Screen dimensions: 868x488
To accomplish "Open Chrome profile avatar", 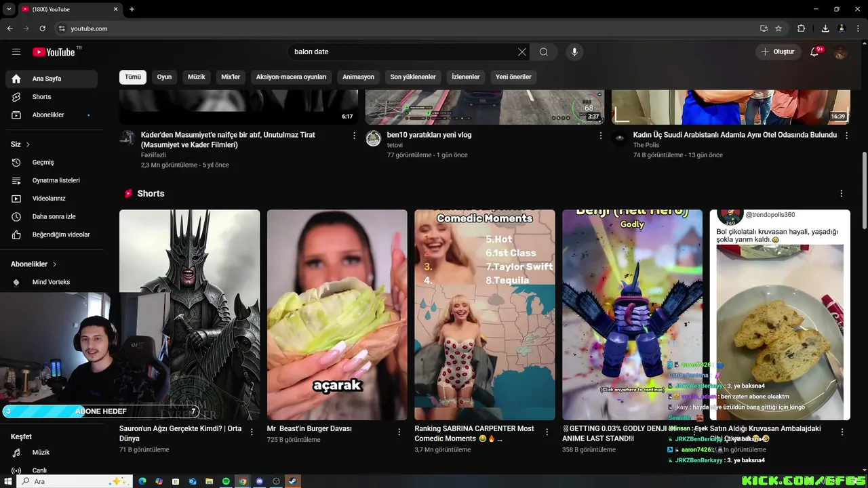I will [842, 28].
